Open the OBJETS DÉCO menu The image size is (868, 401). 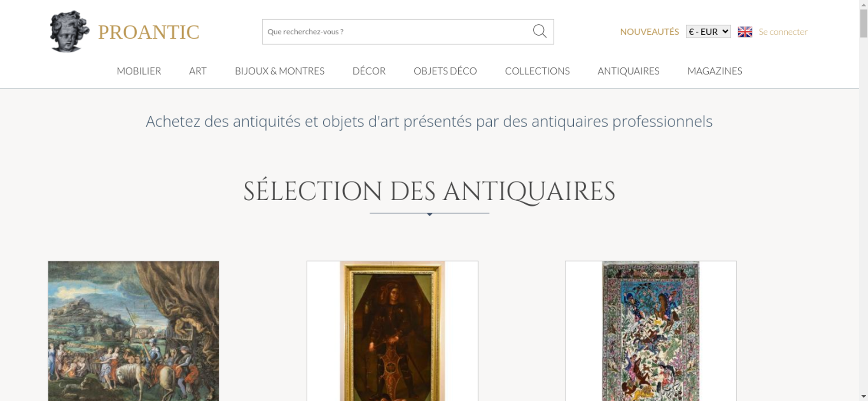coord(445,71)
